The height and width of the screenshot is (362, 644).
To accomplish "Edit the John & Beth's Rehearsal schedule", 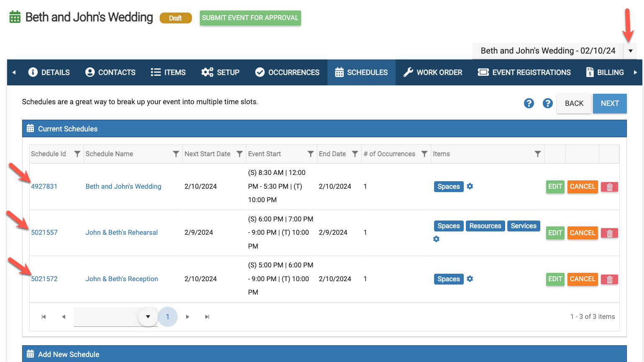I will (555, 233).
